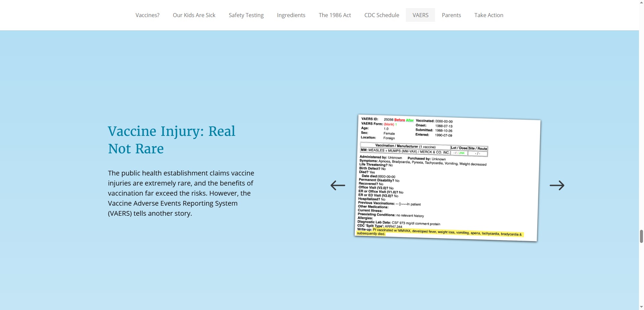This screenshot has width=644, height=310.
Task: Click the green After link in report
Action: click(410, 120)
